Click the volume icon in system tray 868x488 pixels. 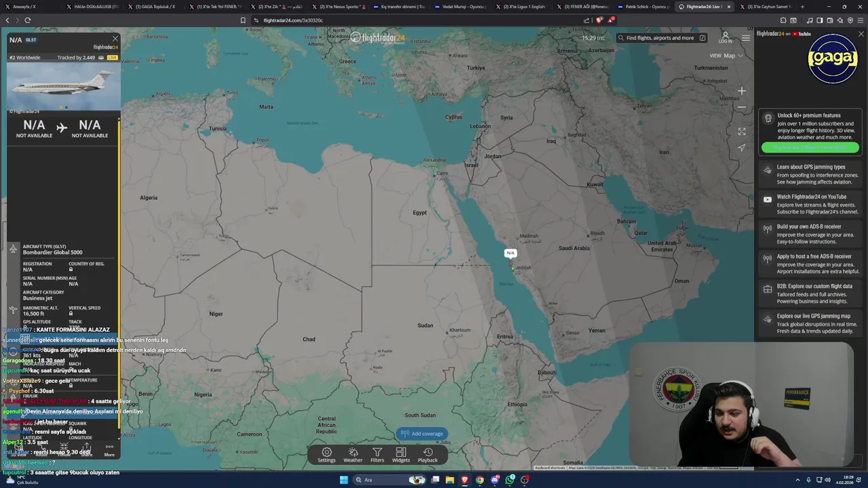click(x=828, y=480)
